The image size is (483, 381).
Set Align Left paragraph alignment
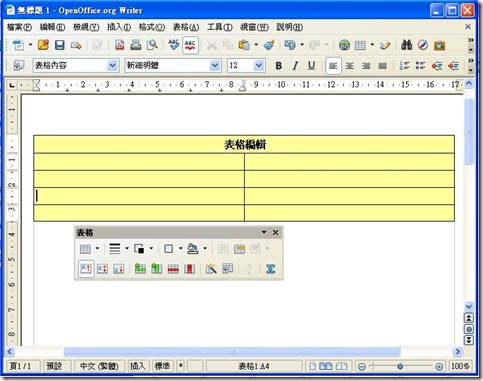pos(333,66)
